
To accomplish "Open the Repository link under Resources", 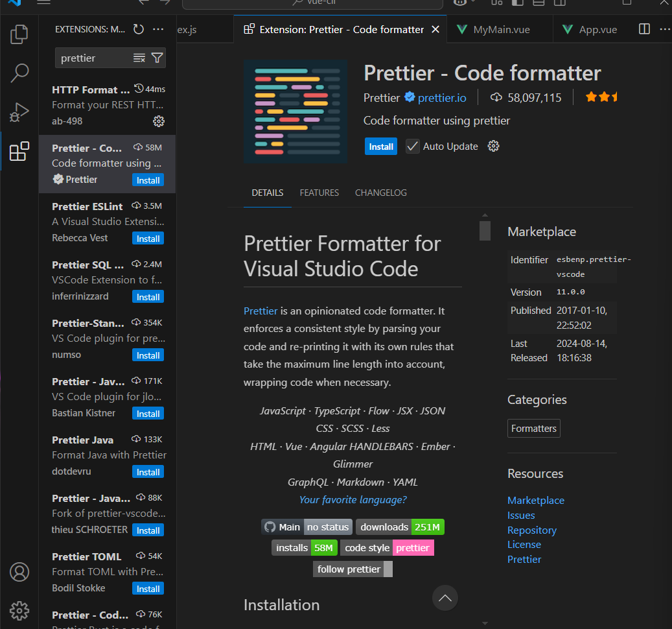I will [531, 530].
